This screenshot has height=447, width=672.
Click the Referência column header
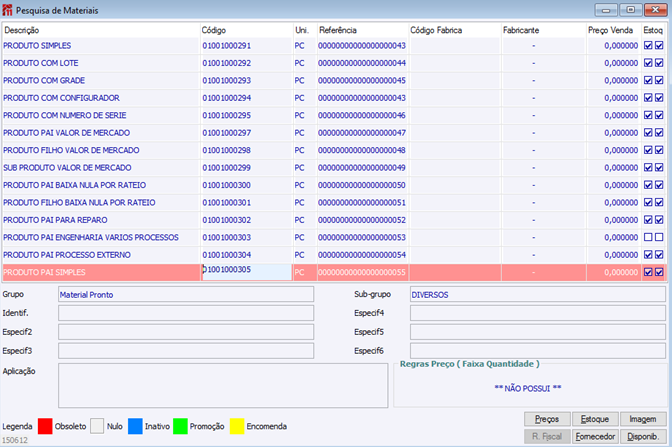363,30
